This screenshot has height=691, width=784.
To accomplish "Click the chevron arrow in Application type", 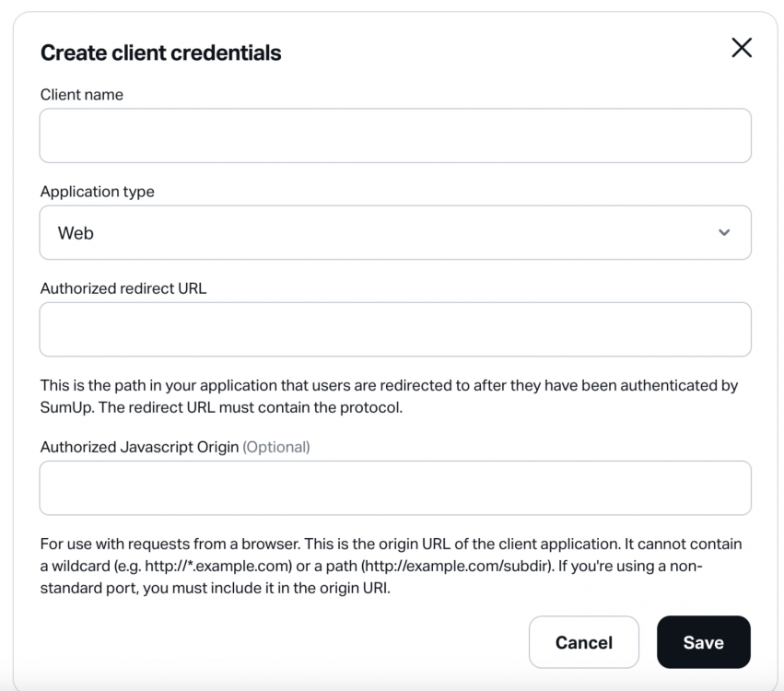I will tap(724, 232).
